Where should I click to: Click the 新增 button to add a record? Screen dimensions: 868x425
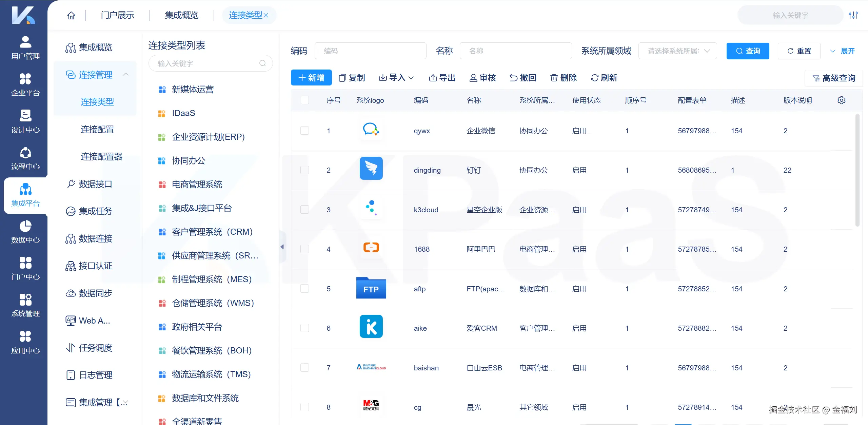pyautogui.click(x=311, y=77)
